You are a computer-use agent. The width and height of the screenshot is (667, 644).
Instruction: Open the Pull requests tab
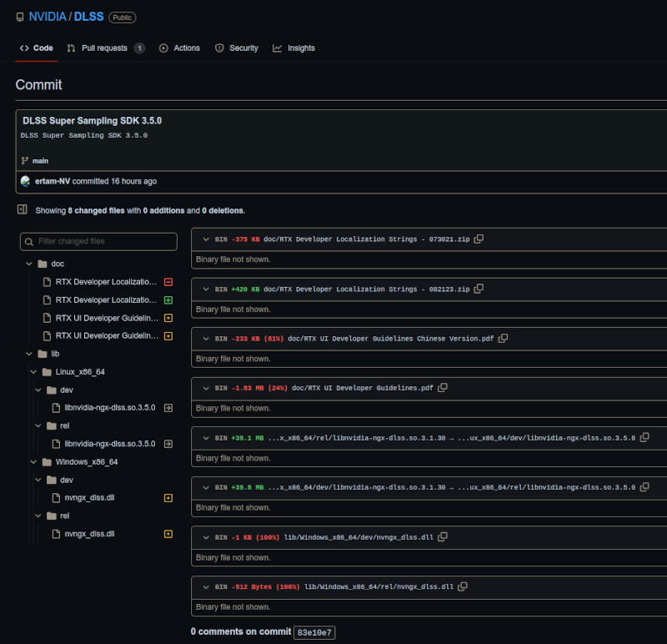click(104, 48)
